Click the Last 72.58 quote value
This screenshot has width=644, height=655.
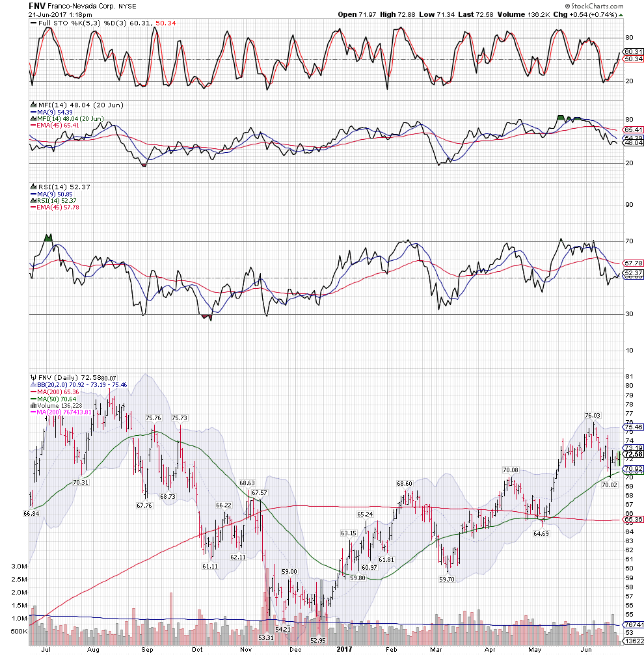pos(476,14)
